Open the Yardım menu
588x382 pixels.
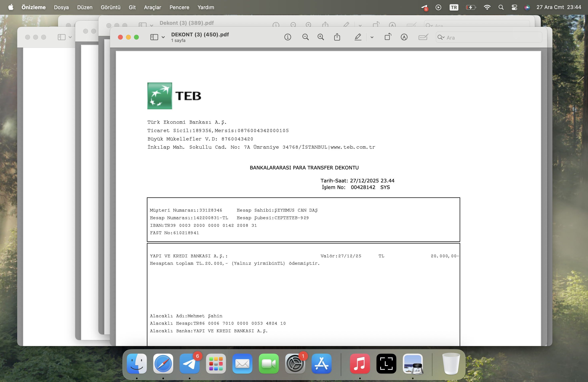206,7
